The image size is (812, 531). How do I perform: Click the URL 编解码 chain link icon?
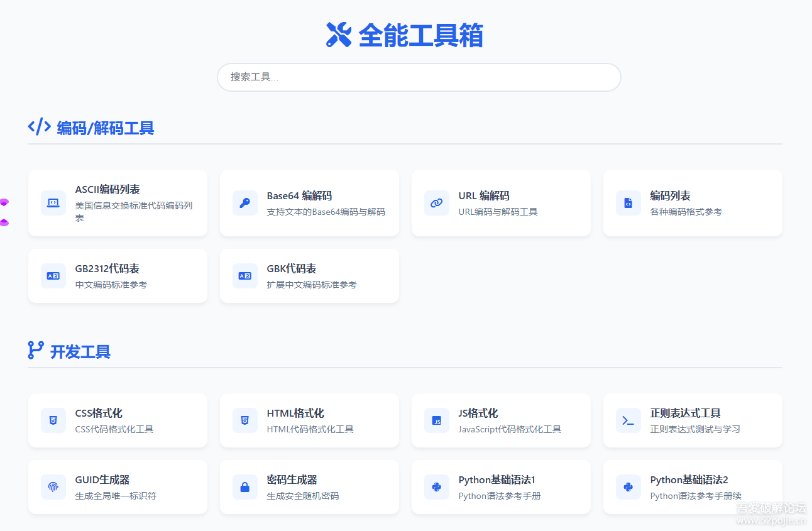click(x=437, y=203)
